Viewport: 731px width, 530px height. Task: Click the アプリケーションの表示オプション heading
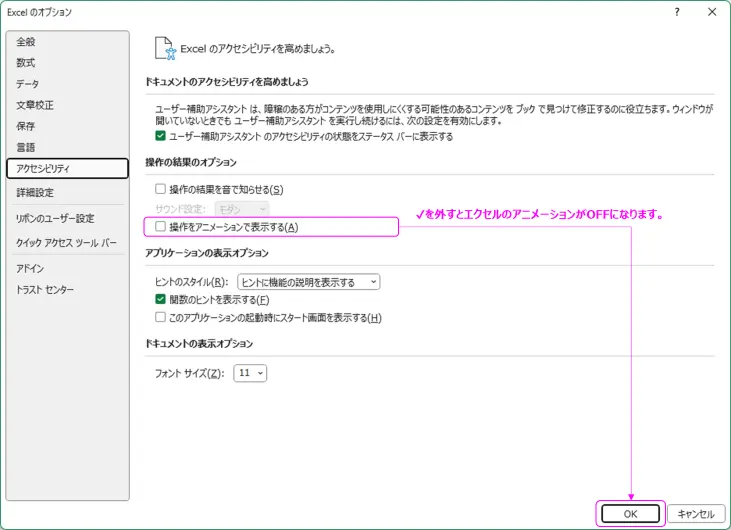207,253
